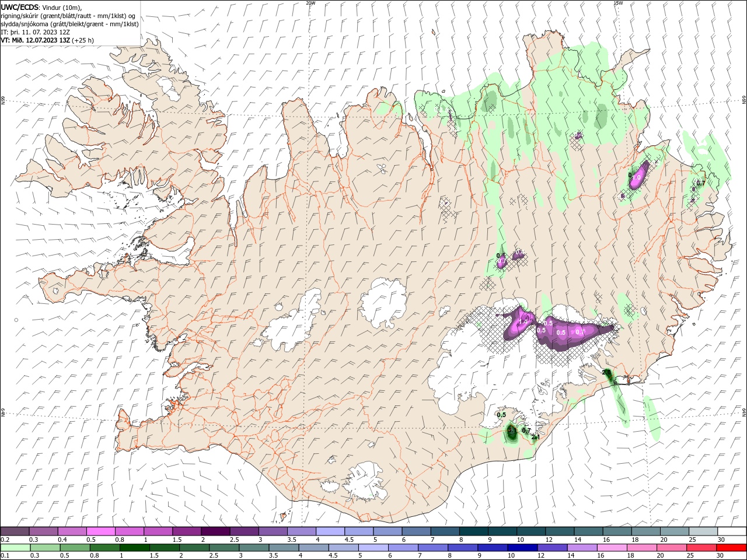Click the white swatch after 30 in the snow scale
Screen dimensions: 747x560
click(731, 531)
